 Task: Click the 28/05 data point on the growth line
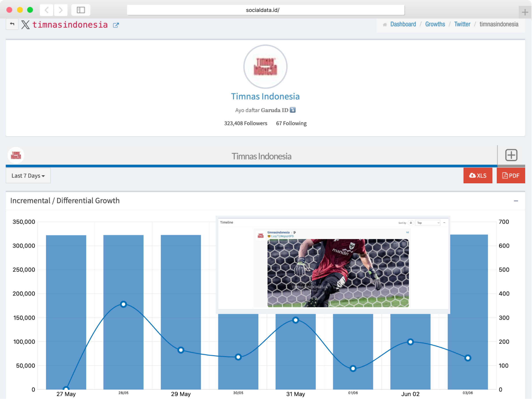[x=123, y=304]
